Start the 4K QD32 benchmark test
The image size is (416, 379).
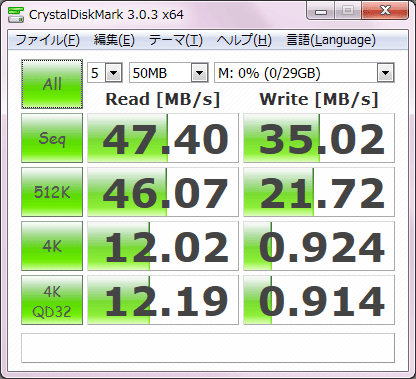(x=52, y=300)
